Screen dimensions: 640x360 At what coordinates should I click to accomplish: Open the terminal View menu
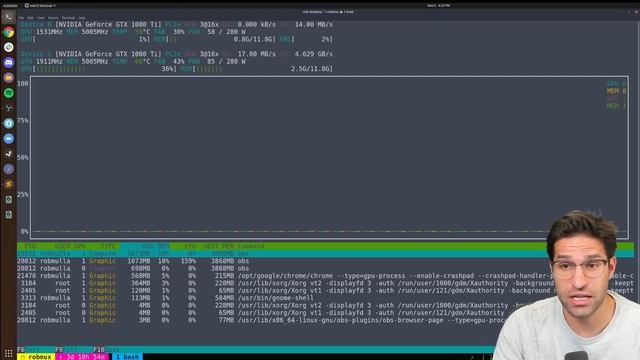(41, 18)
